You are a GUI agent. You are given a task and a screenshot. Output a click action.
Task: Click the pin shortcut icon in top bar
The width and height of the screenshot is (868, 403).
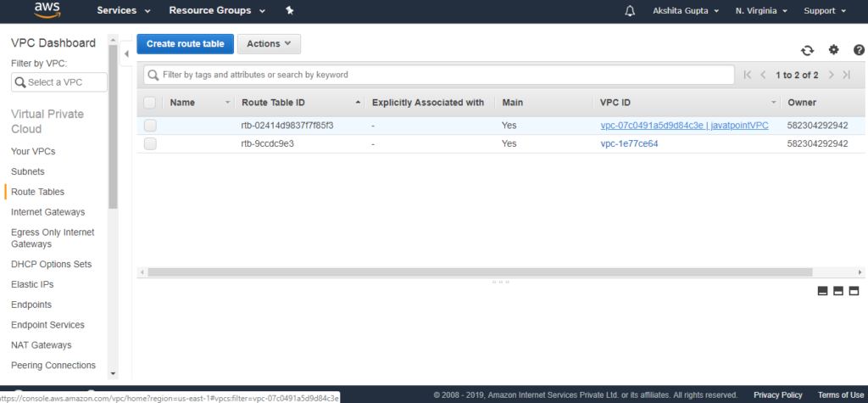point(290,10)
